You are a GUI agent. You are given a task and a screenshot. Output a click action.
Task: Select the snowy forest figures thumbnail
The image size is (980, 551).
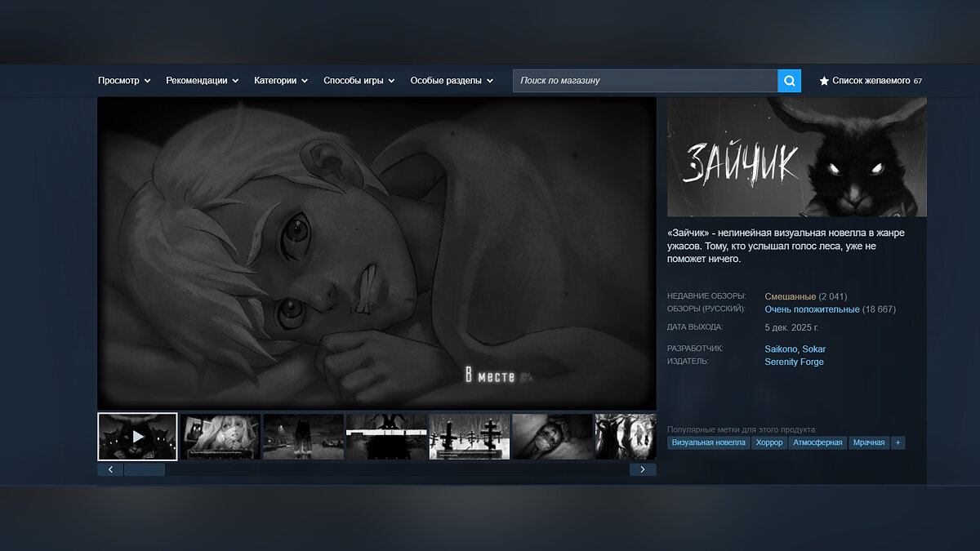(x=626, y=437)
